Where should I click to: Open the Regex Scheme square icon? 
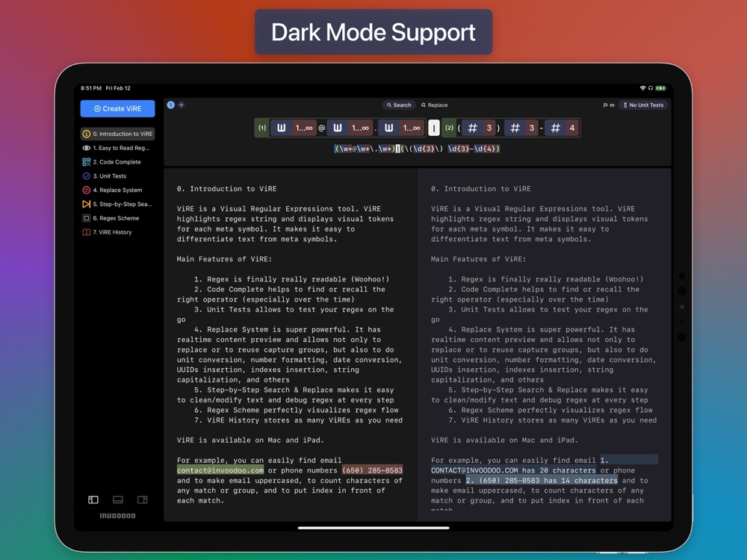[x=86, y=218]
